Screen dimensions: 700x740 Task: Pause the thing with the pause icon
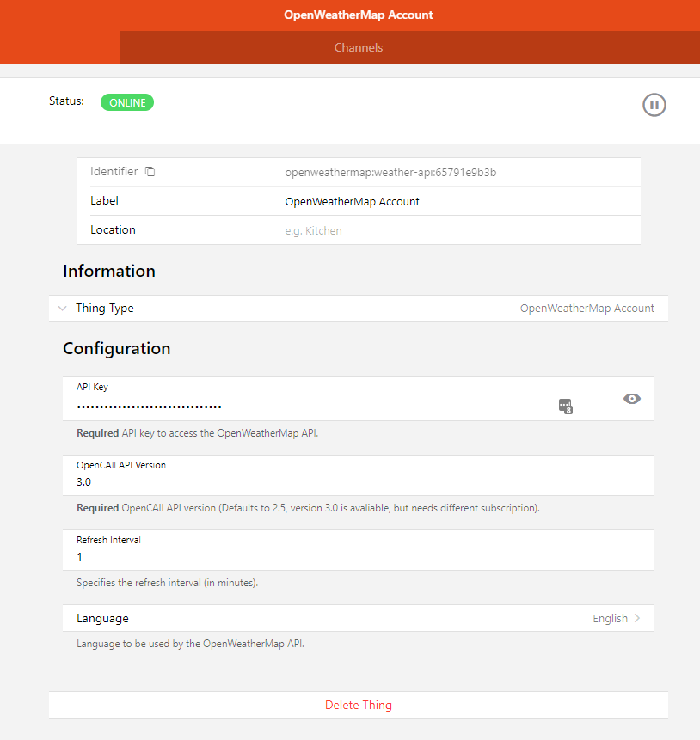(654, 105)
